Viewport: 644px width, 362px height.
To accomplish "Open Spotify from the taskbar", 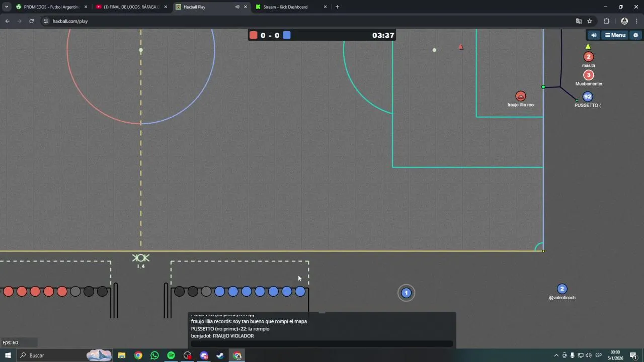I will 171,355.
